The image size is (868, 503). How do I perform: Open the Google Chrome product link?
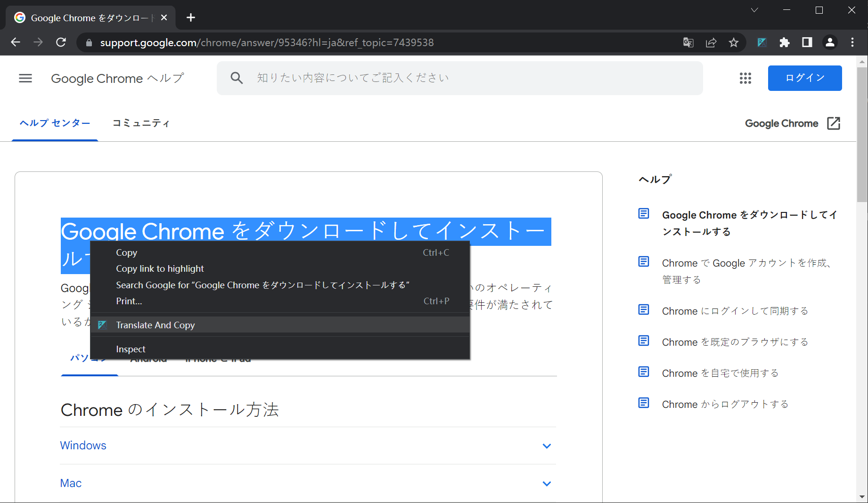(781, 123)
